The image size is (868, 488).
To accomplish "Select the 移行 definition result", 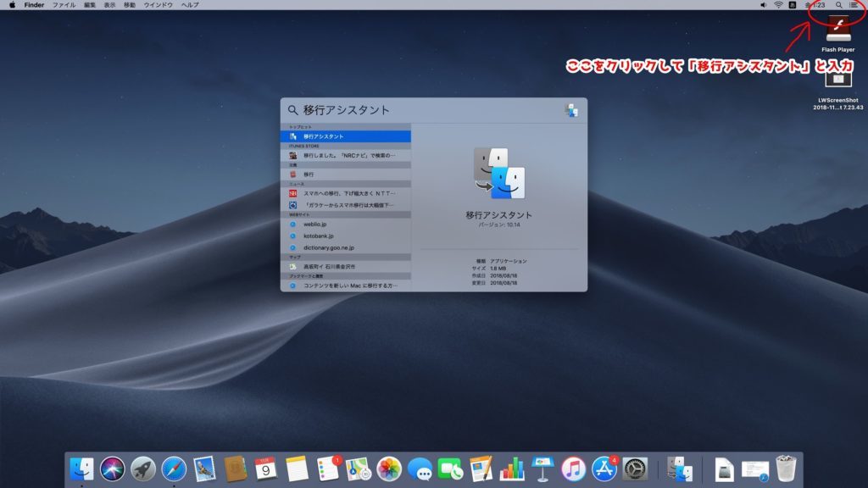I will tap(346, 175).
